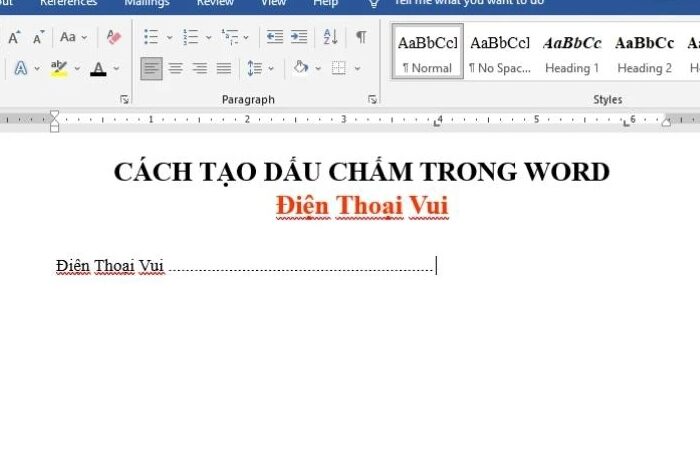Screen dimensions: 700x450
Task: Open multilevel list dropdown arrow
Action: pyautogui.click(x=246, y=38)
